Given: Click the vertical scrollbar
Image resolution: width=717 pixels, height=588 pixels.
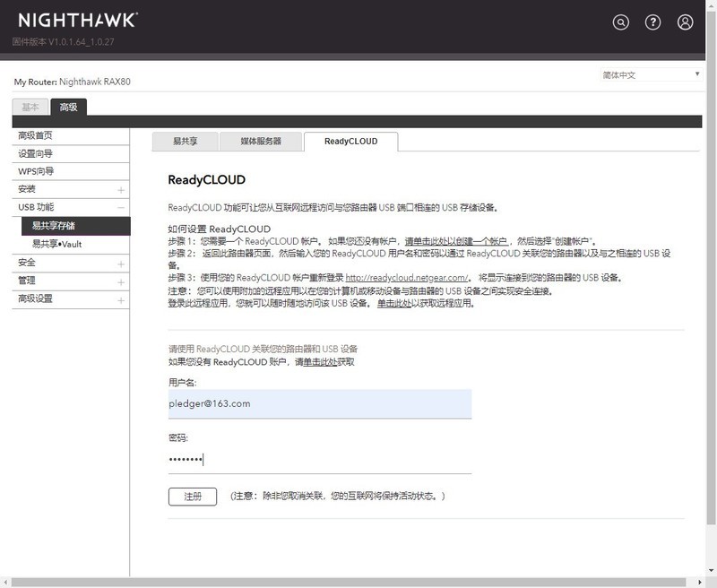Looking at the screenshot, I should coord(711,267).
